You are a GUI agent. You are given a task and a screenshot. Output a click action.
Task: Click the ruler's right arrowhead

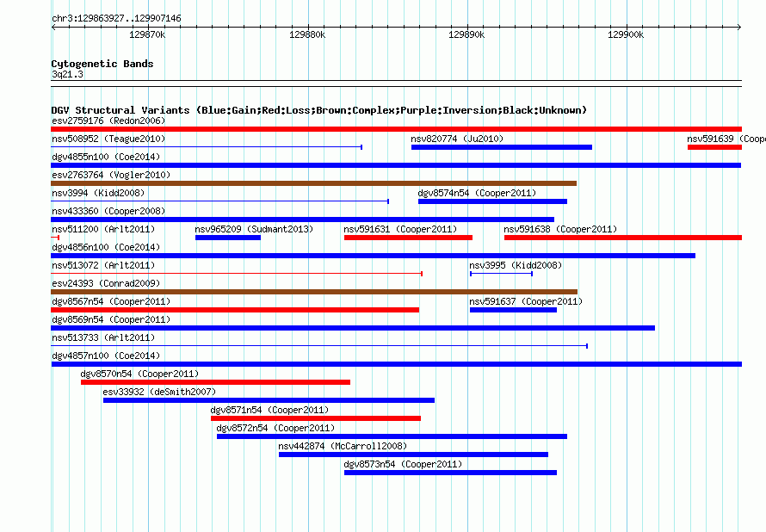pos(739,28)
